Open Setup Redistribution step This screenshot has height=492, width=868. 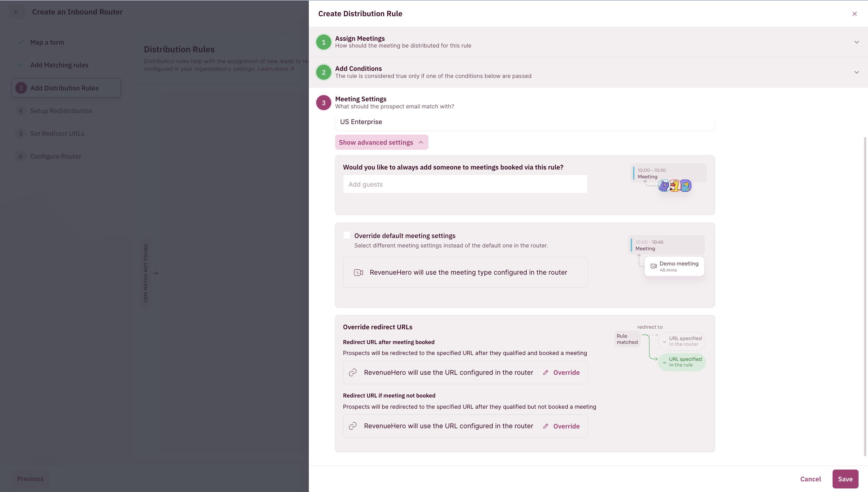click(x=61, y=111)
